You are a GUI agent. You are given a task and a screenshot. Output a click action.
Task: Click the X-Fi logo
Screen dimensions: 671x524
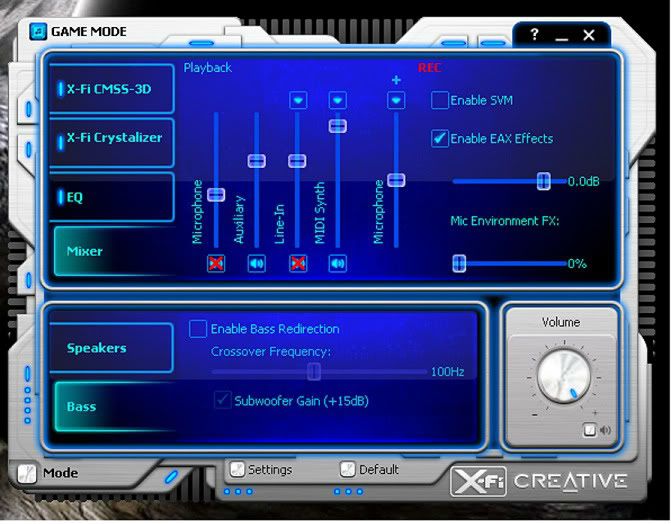pos(478,481)
